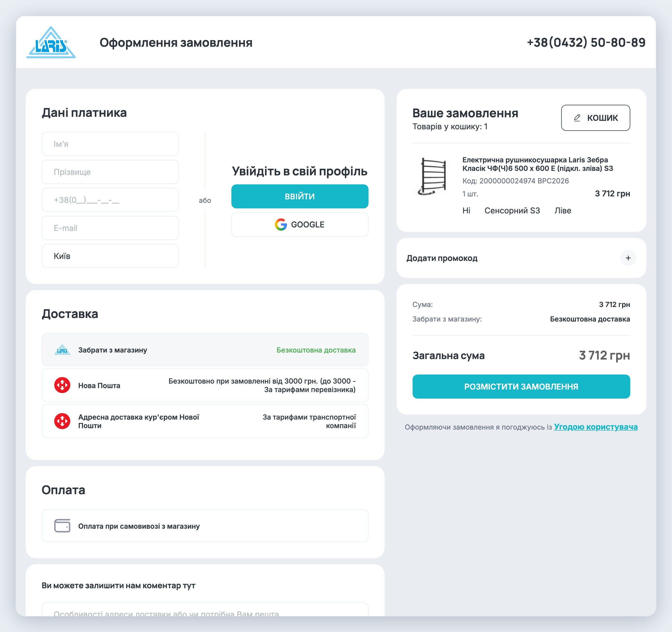The image size is (672, 632).
Task: Click the Додати промокод label
Action: tap(442, 258)
